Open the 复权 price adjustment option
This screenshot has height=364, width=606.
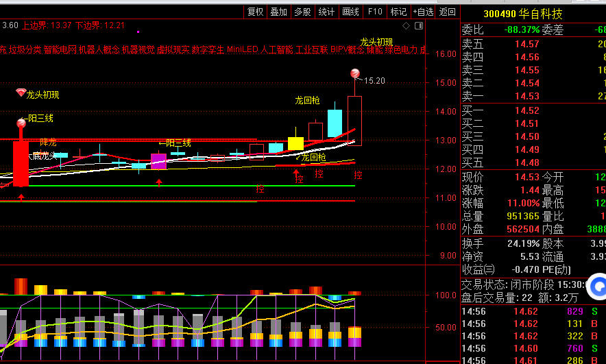pyautogui.click(x=256, y=12)
